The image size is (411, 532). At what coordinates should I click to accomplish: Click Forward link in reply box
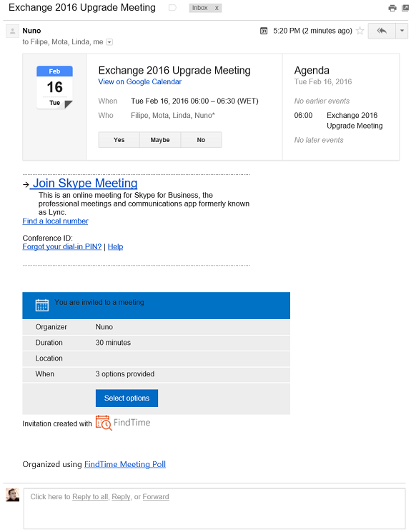156,497
